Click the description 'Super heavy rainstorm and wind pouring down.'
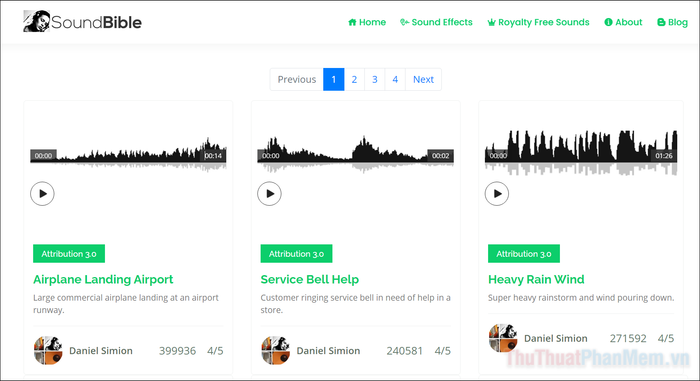Image resolution: width=700 pixels, height=381 pixels. 581,297
